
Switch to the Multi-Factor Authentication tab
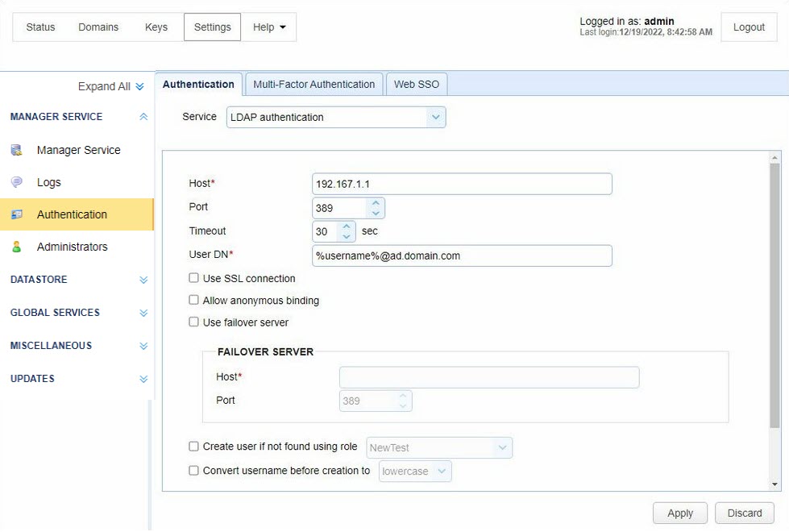click(313, 84)
